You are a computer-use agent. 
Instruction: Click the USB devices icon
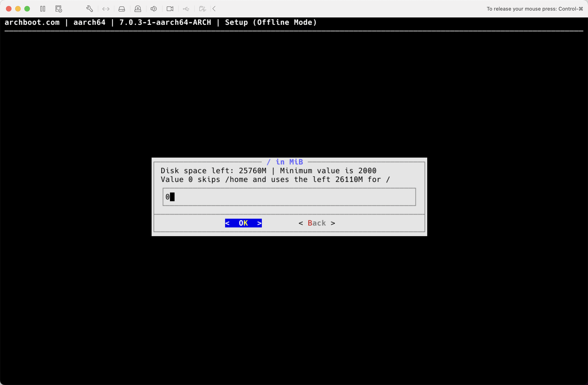coord(186,9)
